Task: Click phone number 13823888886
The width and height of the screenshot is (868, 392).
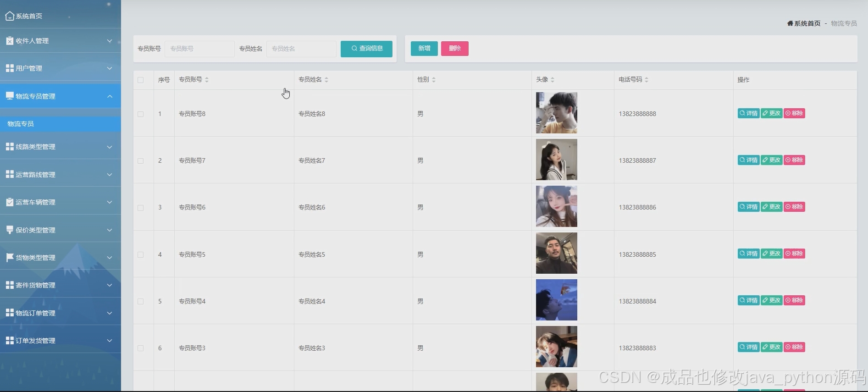Action: (x=637, y=207)
